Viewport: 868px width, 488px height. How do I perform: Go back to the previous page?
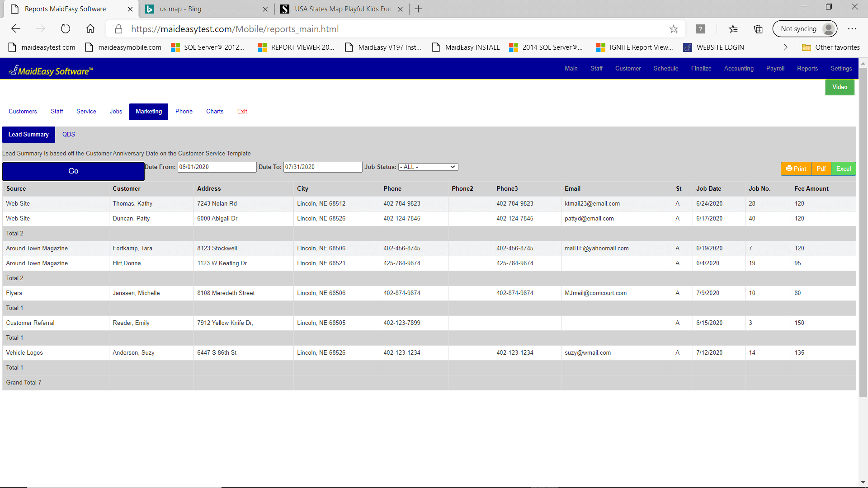pos(16,29)
